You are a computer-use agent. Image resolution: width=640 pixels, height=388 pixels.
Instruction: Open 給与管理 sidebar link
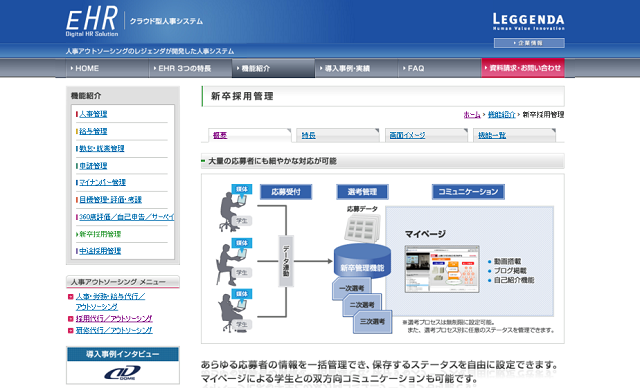coord(93,131)
